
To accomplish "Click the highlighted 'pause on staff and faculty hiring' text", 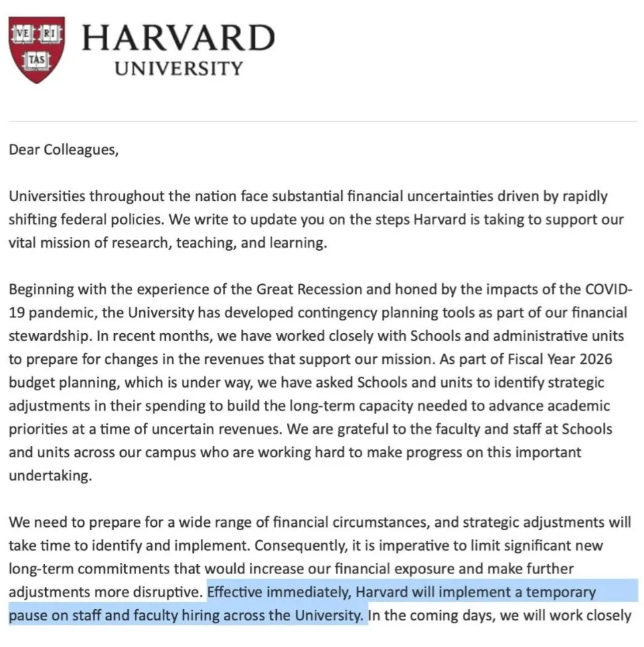I will click(x=186, y=616).
